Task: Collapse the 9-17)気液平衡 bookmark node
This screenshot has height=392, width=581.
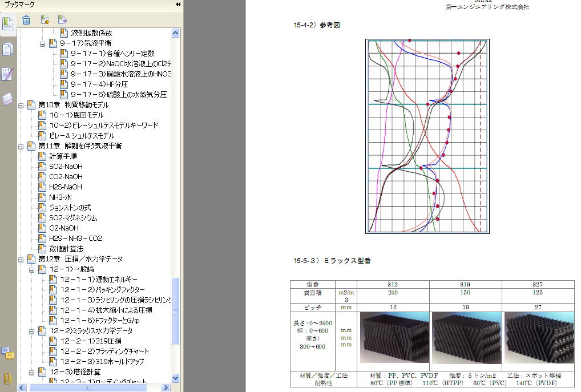Action: [42, 44]
